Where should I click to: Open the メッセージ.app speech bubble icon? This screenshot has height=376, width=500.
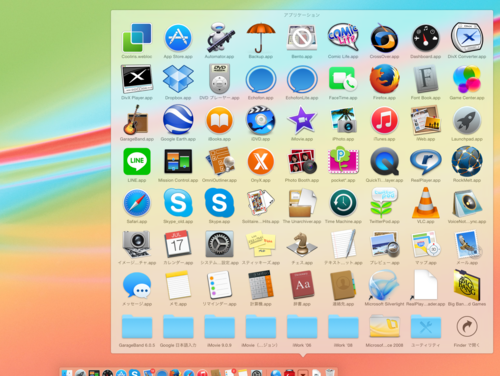[x=137, y=285]
